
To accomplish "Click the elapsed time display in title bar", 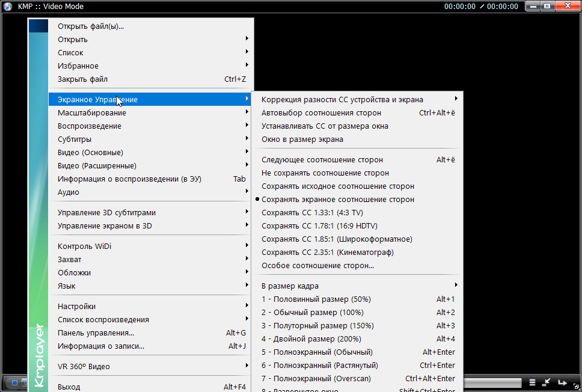I will 459,7.
